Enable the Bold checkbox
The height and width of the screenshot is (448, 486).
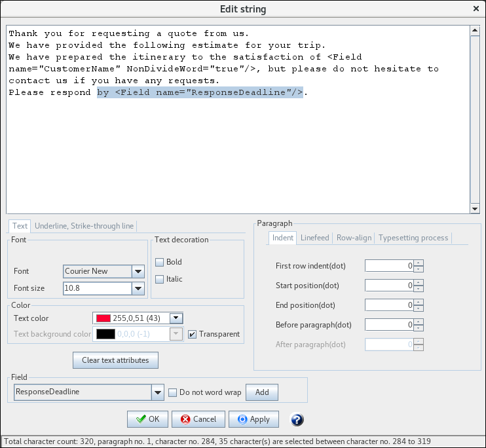coord(159,262)
